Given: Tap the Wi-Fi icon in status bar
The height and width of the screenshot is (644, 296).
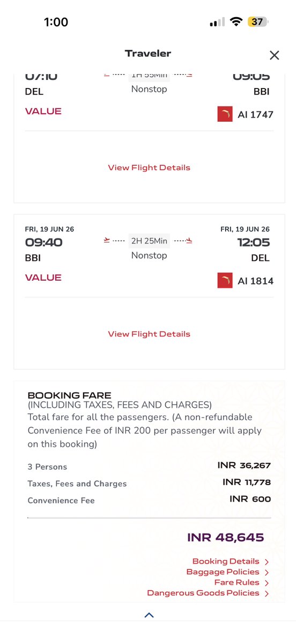Looking at the screenshot, I should [x=236, y=22].
